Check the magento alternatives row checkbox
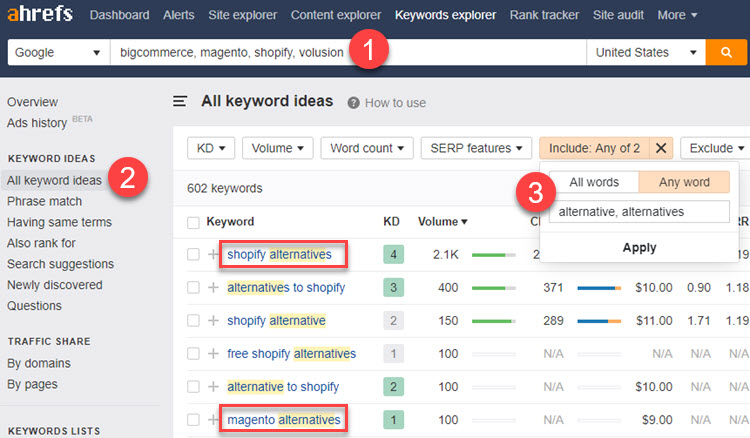The height and width of the screenshot is (438, 750). (194, 420)
